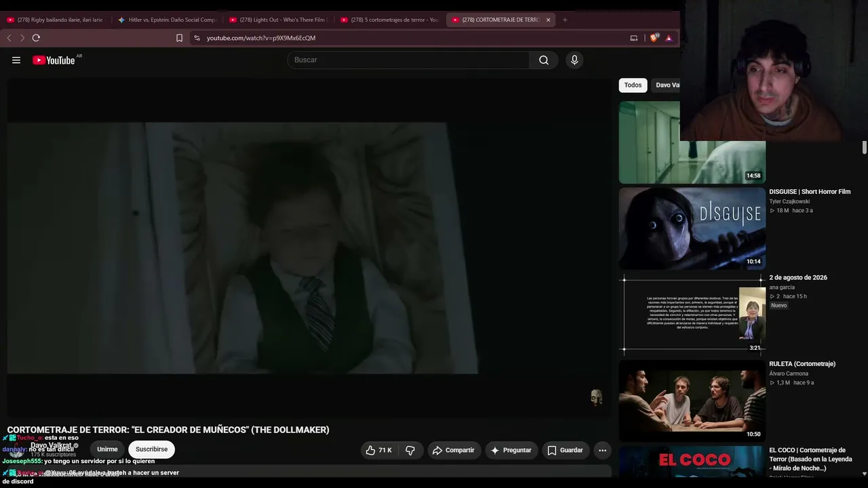Click the video player area
Image resolution: width=868 pixels, height=488 pixels.
(309, 247)
